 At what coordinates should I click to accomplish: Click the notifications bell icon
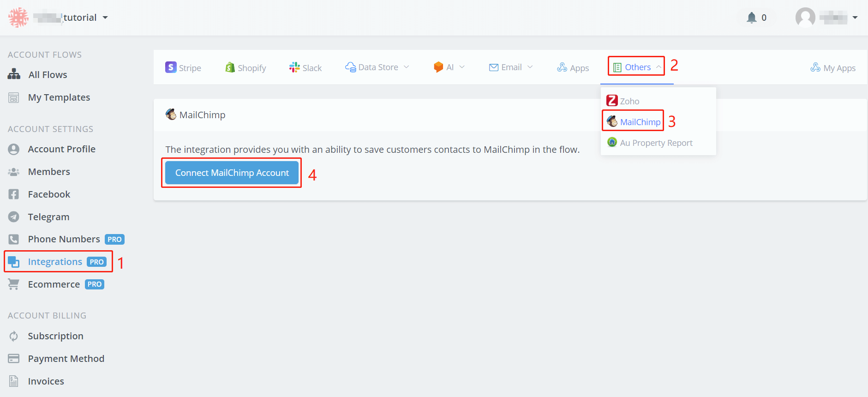point(752,18)
